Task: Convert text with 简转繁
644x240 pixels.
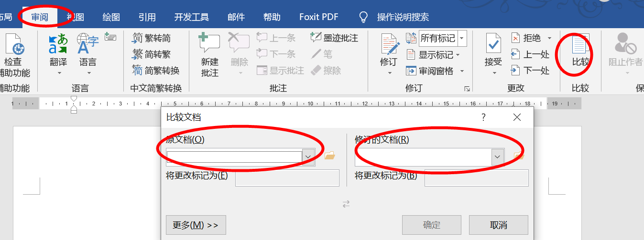Action: pyautogui.click(x=152, y=54)
